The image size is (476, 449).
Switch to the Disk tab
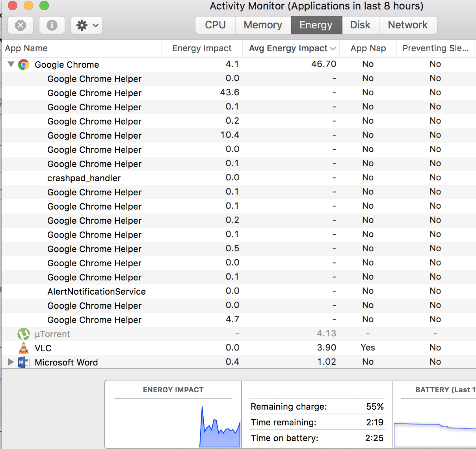[361, 25]
